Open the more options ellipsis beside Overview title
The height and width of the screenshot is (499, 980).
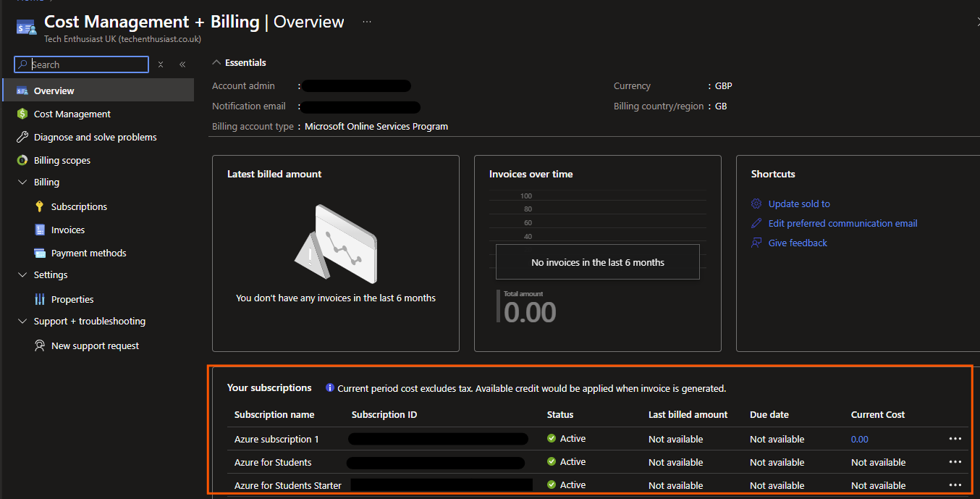(367, 22)
